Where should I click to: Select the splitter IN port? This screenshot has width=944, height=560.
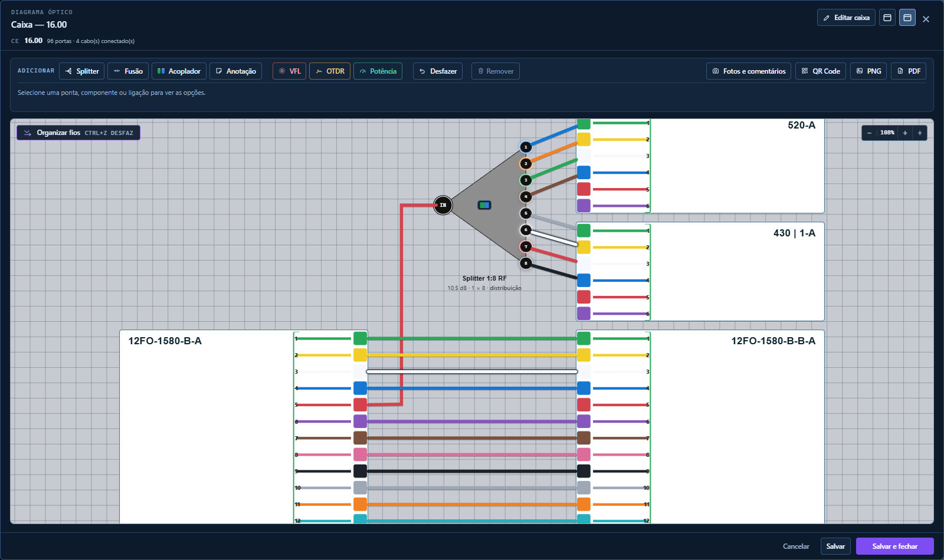click(443, 205)
